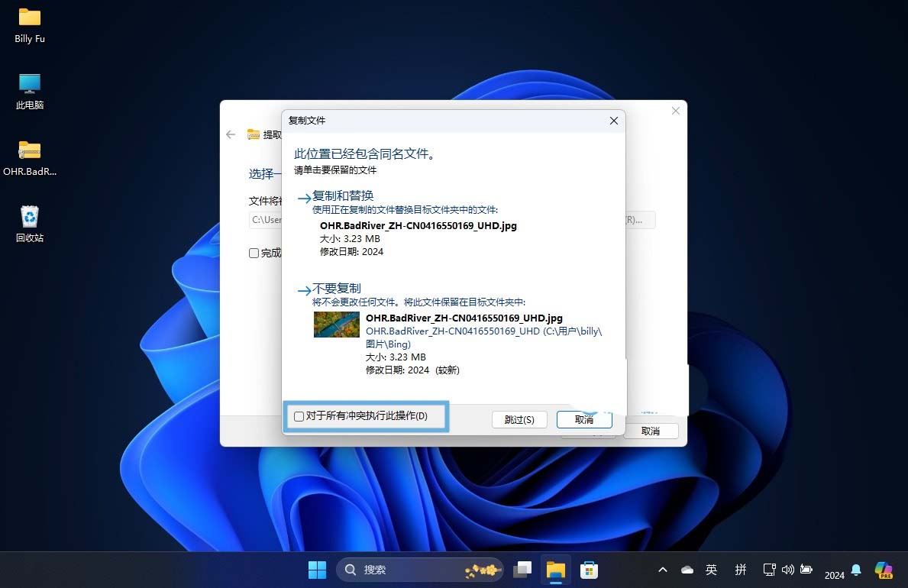Open OneDrive cloud icon in system tray
The height and width of the screenshot is (588, 908).
pos(686,569)
